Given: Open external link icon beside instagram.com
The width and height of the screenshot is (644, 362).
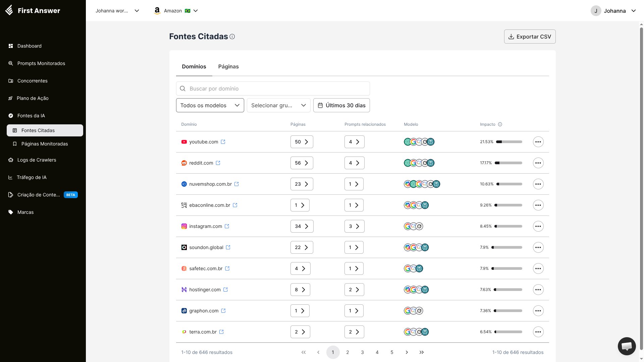Looking at the screenshot, I should click(227, 226).
